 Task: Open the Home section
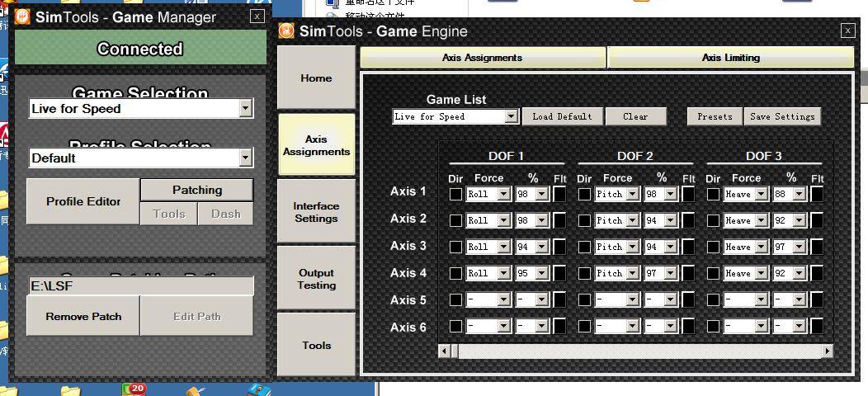pyautogui.click(x=316, y=78)
